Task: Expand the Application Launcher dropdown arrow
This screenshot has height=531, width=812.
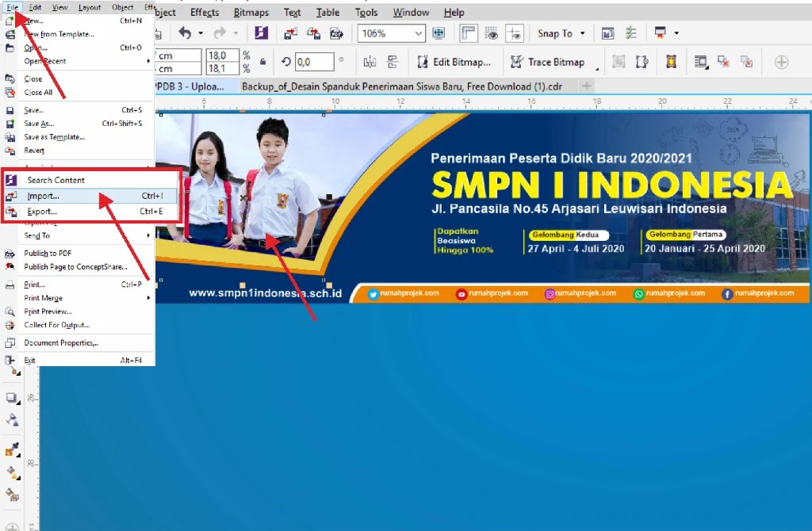Action: [676, 33]
